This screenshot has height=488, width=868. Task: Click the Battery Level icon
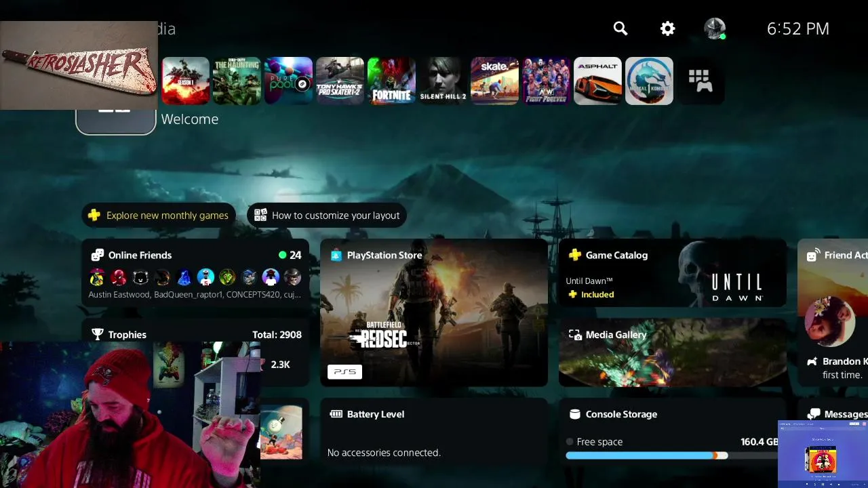click(336, 414)
